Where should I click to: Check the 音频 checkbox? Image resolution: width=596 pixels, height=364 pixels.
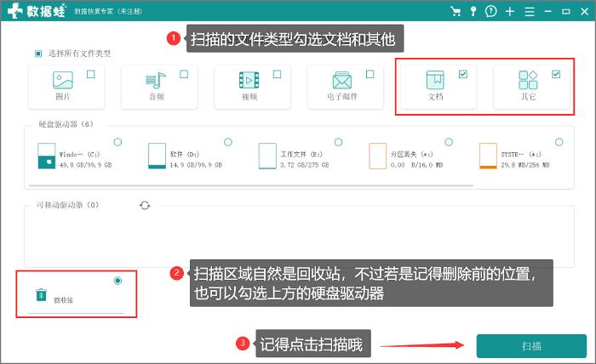pyautogui.click(x=184, y=74)
